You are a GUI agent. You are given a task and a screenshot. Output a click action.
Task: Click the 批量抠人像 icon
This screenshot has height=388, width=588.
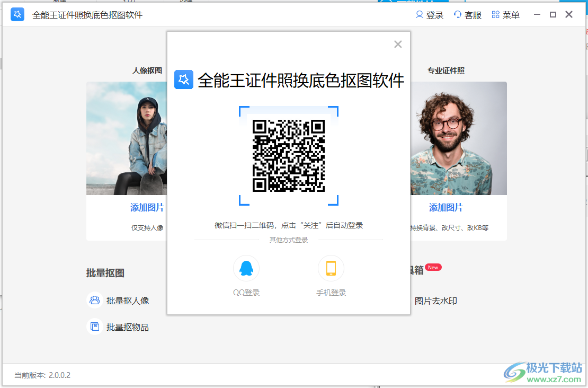95,300
